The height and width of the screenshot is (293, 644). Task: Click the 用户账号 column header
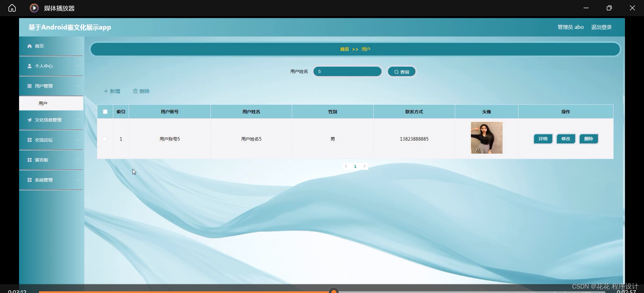pos(169,112)
